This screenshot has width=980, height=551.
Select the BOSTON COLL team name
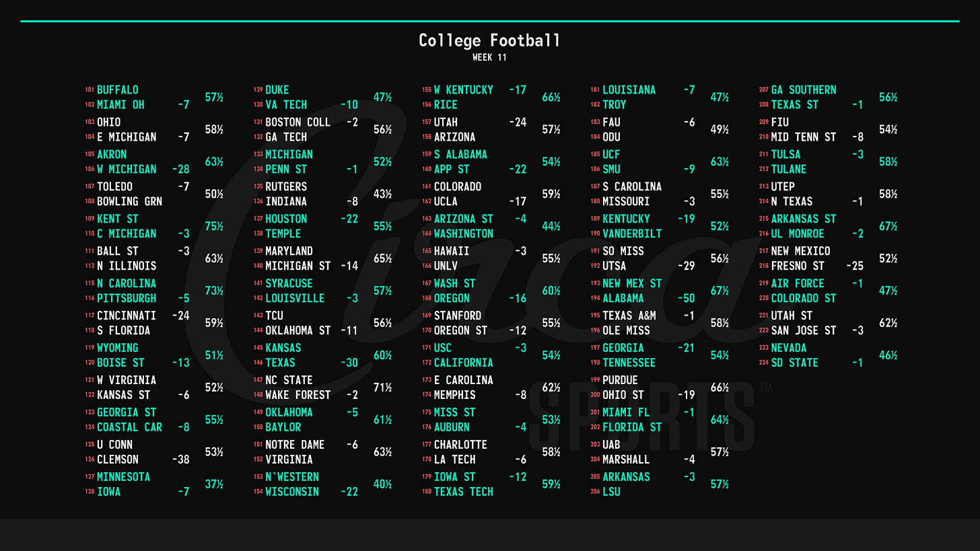tap(298, 122)
